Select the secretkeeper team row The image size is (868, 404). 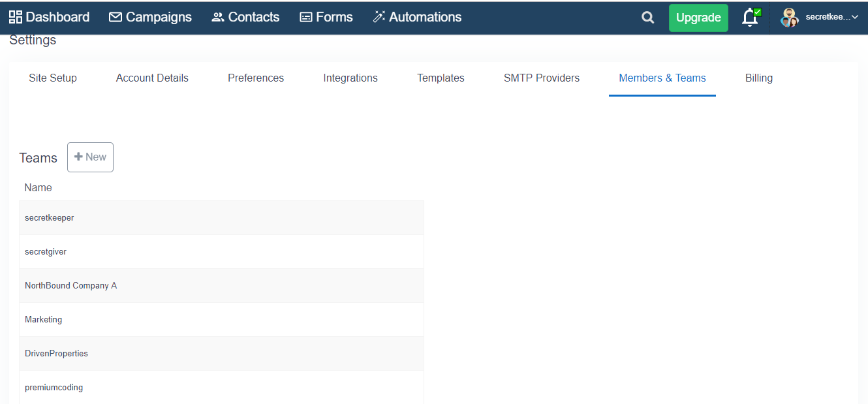point(221,218)
